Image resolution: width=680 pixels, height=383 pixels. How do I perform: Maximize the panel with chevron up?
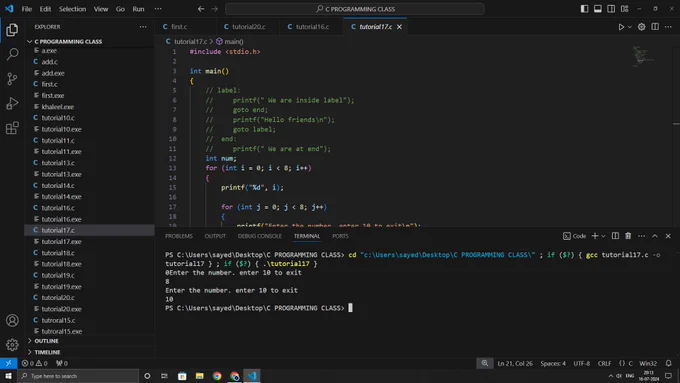[x=655, y=236]
